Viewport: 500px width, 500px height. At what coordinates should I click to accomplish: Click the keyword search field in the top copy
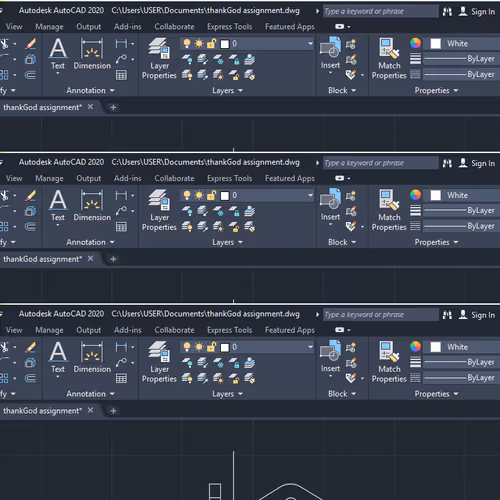click(380, 11)
